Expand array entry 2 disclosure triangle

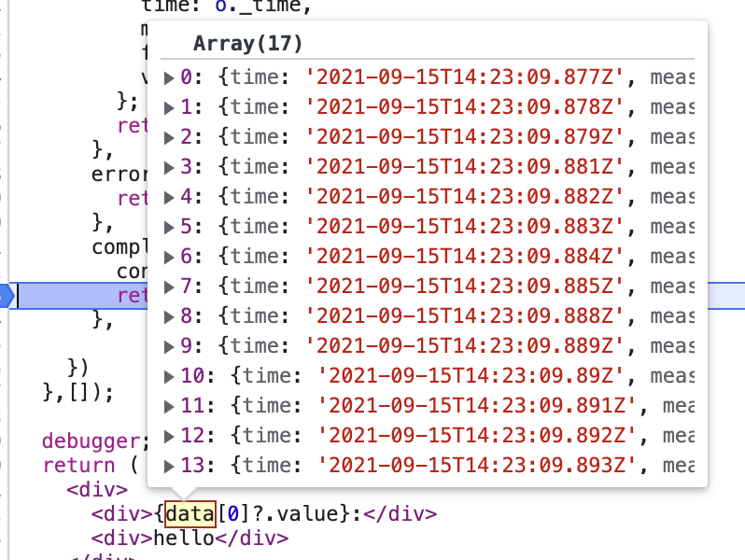tap(169, 137)
